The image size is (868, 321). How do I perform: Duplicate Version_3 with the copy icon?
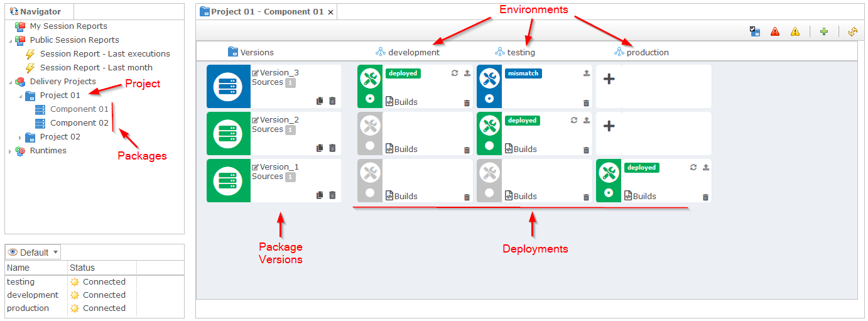320,101
